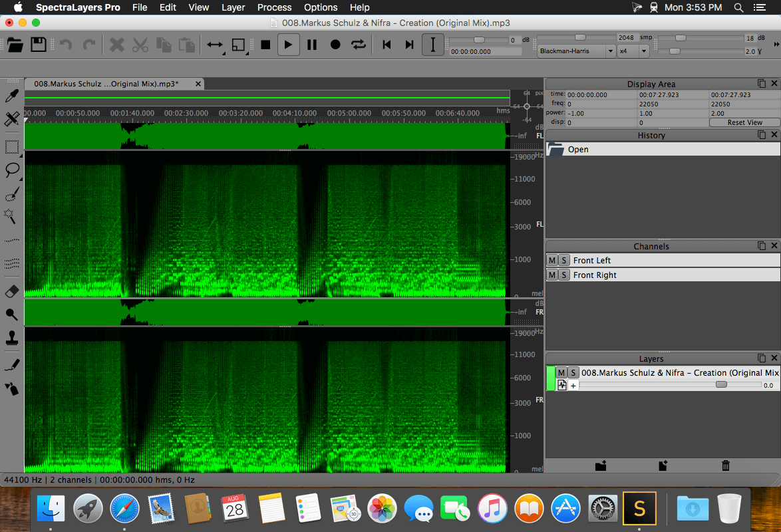Redo the last undone action

89,45
